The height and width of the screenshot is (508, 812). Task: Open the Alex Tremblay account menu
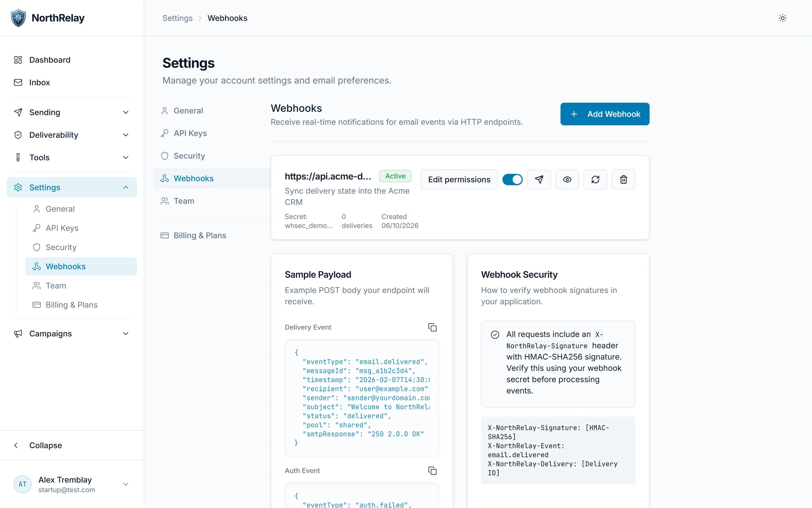(x=72, y=484)
